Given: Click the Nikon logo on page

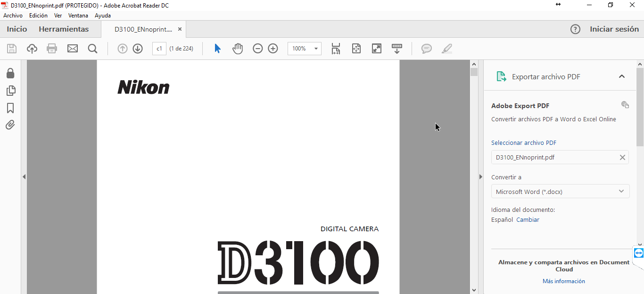Looking at the screenshot, I should [143, 87].
